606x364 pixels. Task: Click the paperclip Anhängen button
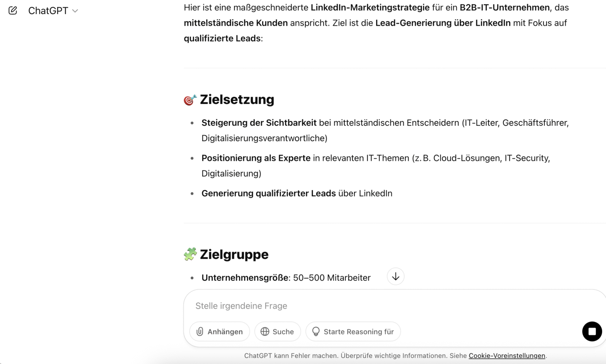click(220, 332)
